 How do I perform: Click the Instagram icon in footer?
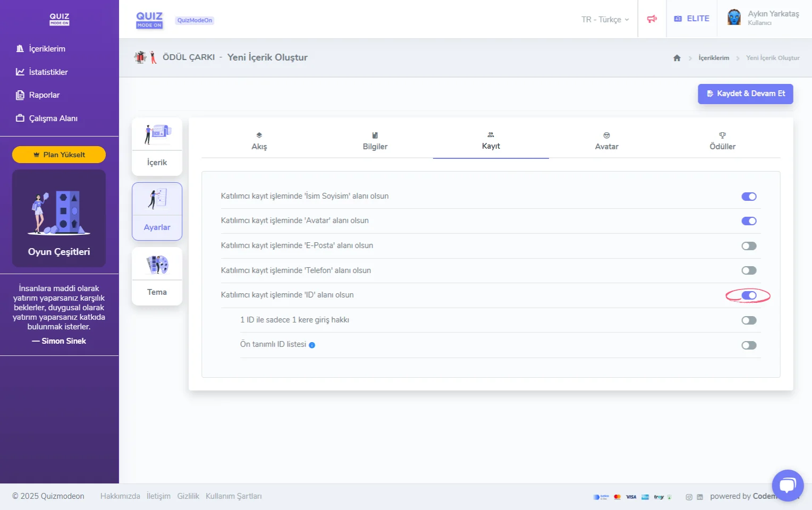click(x=689, y=497)
